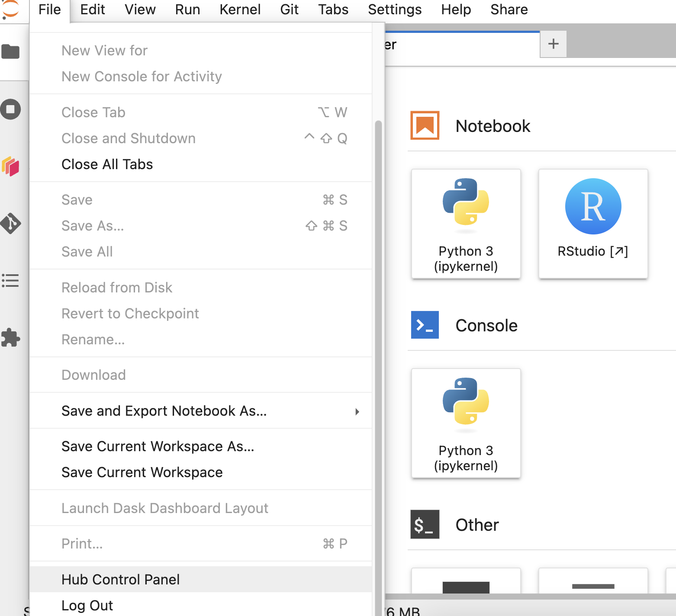Launch Python 3 notebook from launcher
Image resolution: width=676 pixels, height=616 pixels.
pos(466,224)
